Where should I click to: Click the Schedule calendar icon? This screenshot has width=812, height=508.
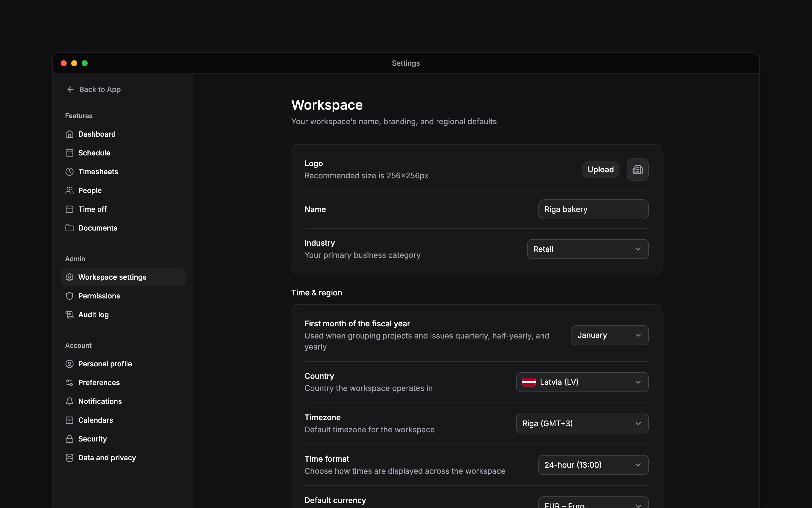[x=70, y=153]
